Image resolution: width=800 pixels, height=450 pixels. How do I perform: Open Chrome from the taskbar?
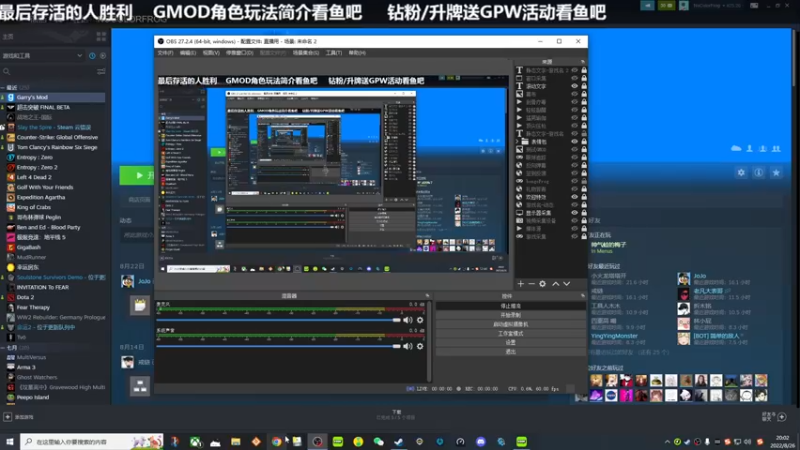pos(276,442)
